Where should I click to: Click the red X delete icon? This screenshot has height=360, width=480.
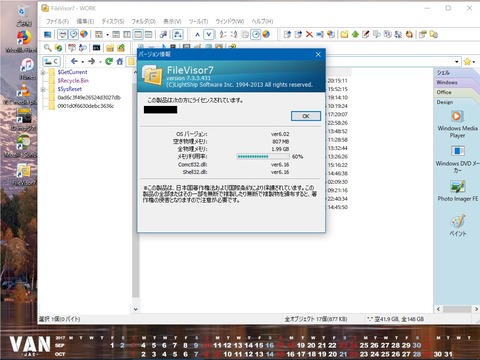click(309, 34)
